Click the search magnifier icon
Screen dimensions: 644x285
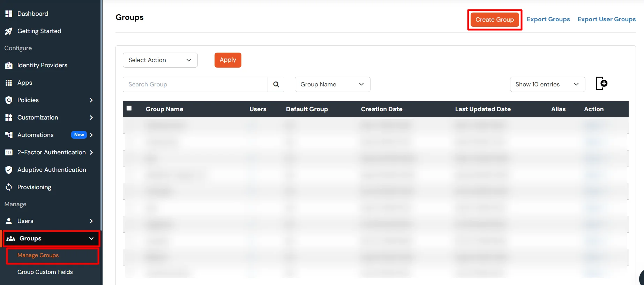click(x=276, y=84)
